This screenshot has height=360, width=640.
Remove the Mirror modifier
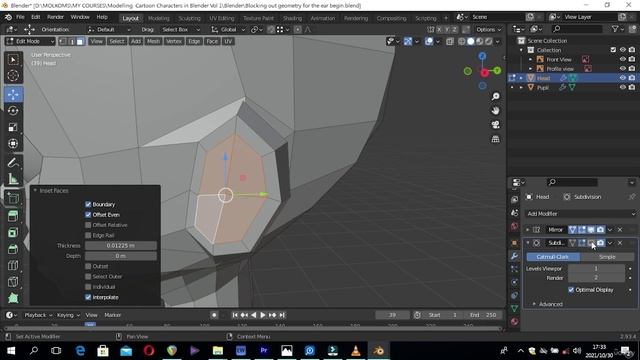pos(620,230)
